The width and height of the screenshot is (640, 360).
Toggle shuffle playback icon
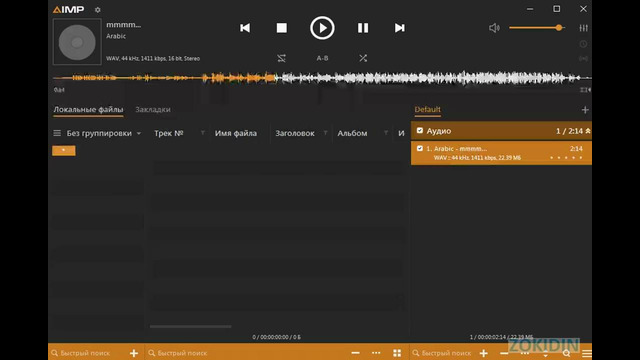pyautogui.click(x=363, y=58)
